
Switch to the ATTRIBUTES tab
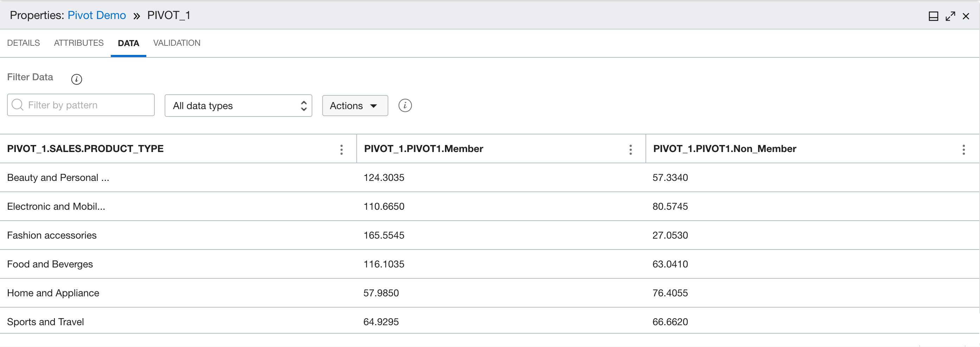click(79, 43)
